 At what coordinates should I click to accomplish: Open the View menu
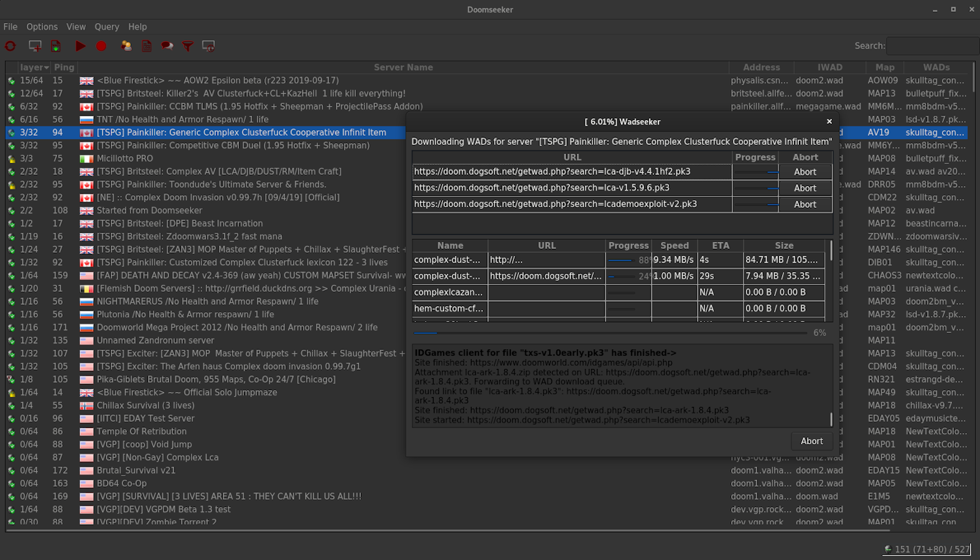coord(76,27)
